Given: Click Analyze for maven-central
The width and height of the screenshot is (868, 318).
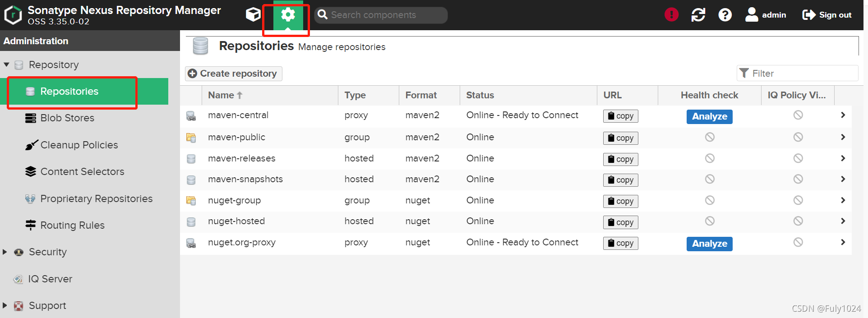Looking at the screenshot, I should (x=710, y=116).
